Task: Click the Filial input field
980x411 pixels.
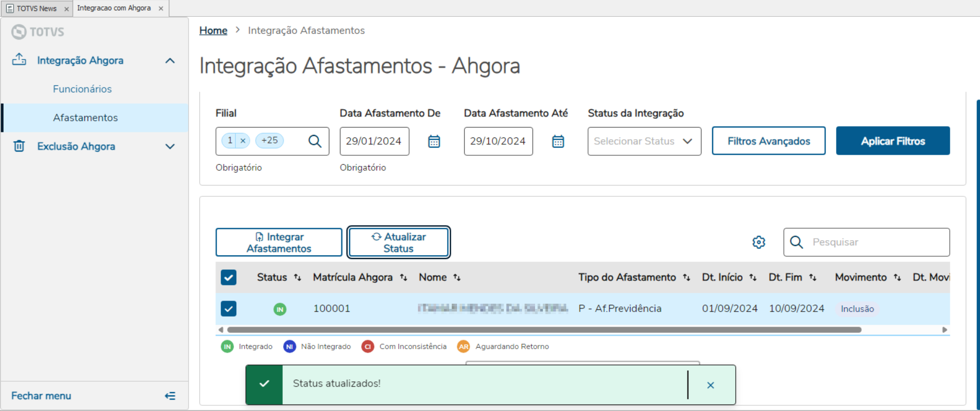Action: (x=272, y=141)
